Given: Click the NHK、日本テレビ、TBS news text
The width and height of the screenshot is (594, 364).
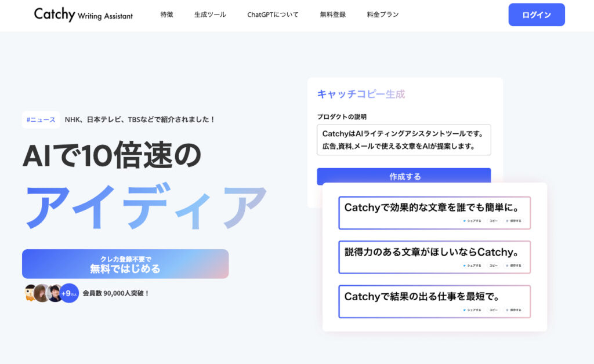Looking at the screenshot, I should point(140,119).
